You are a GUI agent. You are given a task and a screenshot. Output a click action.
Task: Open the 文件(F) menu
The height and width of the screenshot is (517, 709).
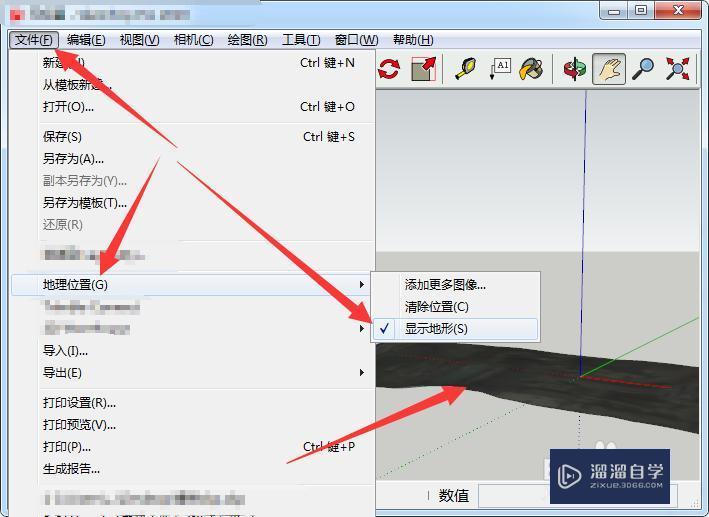click(x=34, y=40)
